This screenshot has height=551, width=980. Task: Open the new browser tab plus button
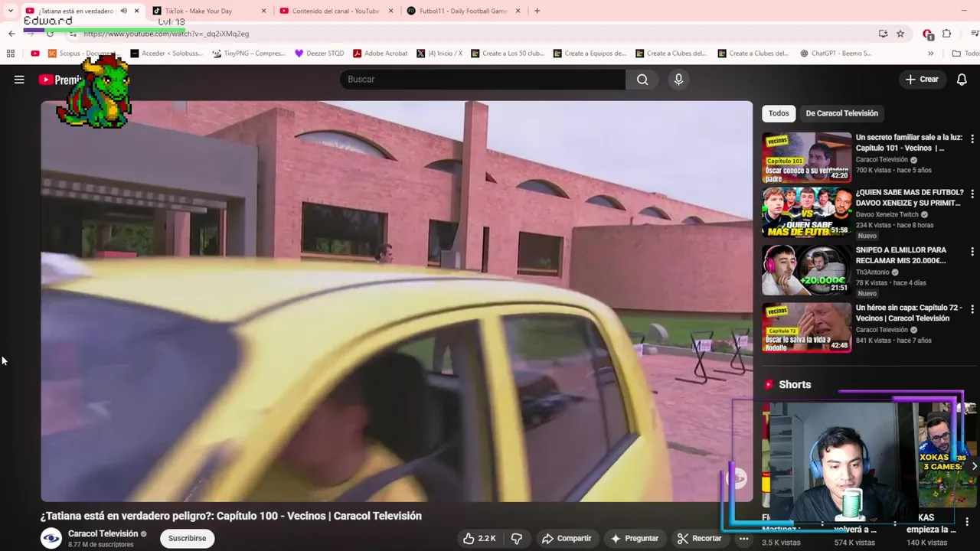(537, 11)
